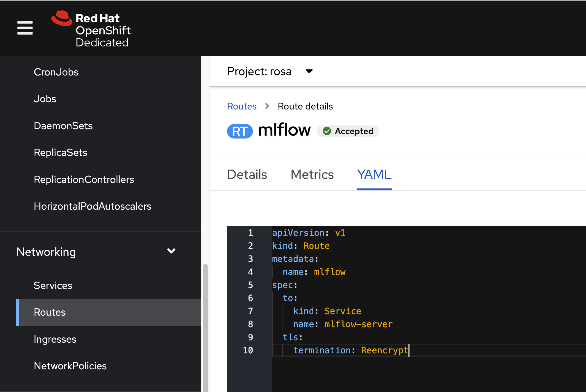Viewport: 586px width, 392px height.
Task: Open the hamburger navigation menu
Action: pos(25,28)
